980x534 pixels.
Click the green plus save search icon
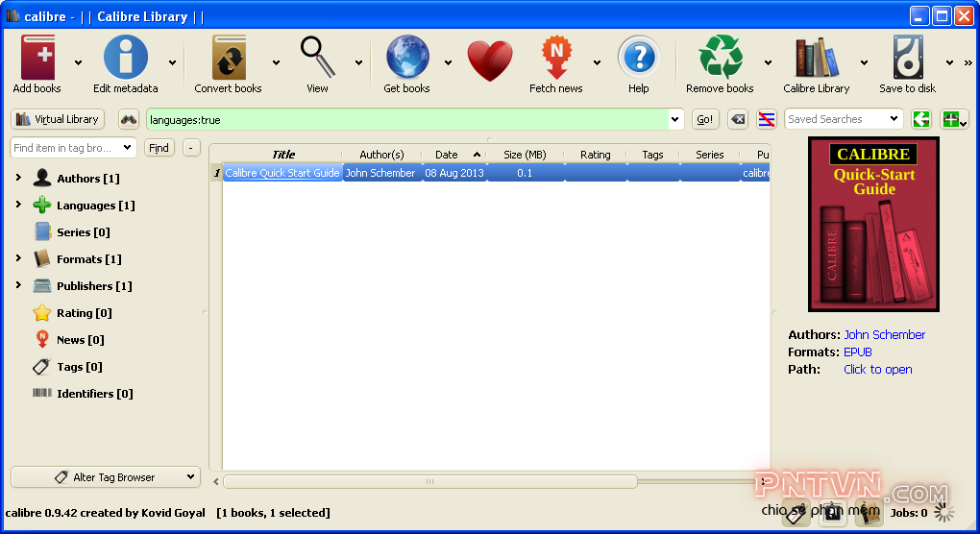pyautogui.click(x=954, y=119)
